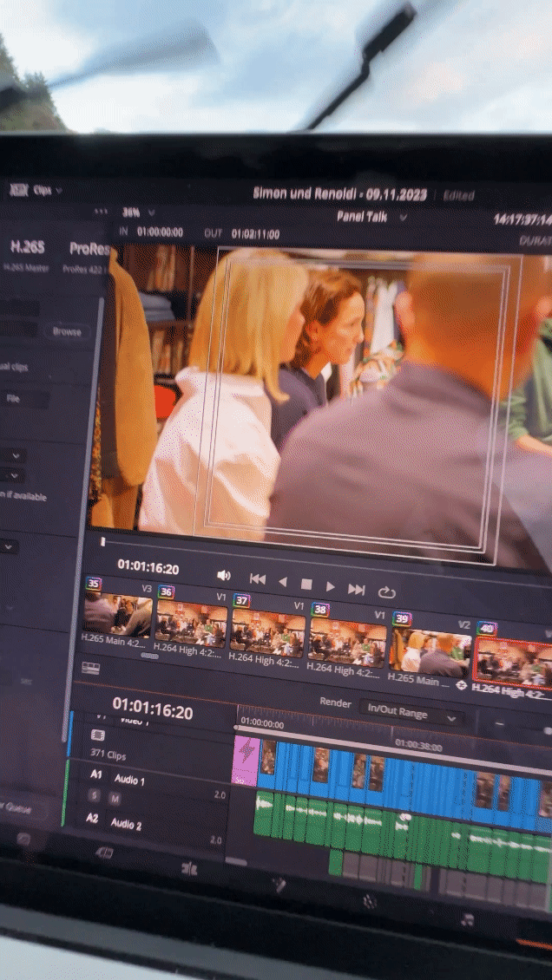Switch to the Edit page icon
Viewport: 552px width, 980px height.
(x=188, y=867)
